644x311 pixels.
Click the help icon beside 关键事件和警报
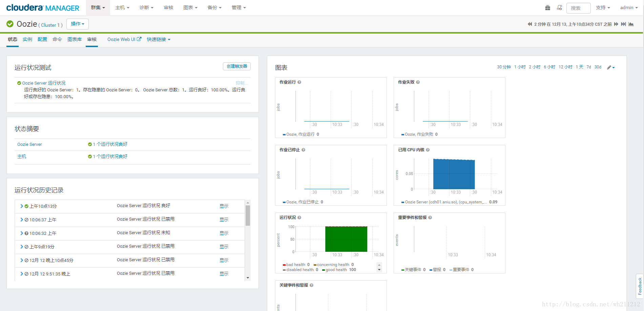tap(312, 285)
